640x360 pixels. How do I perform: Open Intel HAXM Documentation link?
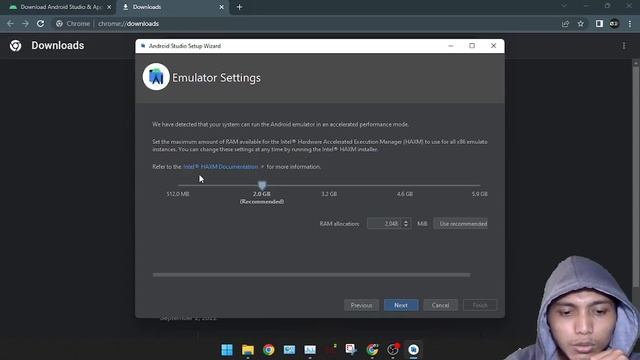pyautogui.click(x=220, y=167)
